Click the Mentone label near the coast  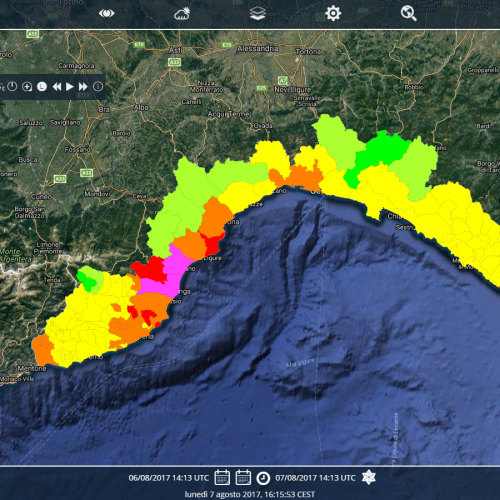point(32,369)
